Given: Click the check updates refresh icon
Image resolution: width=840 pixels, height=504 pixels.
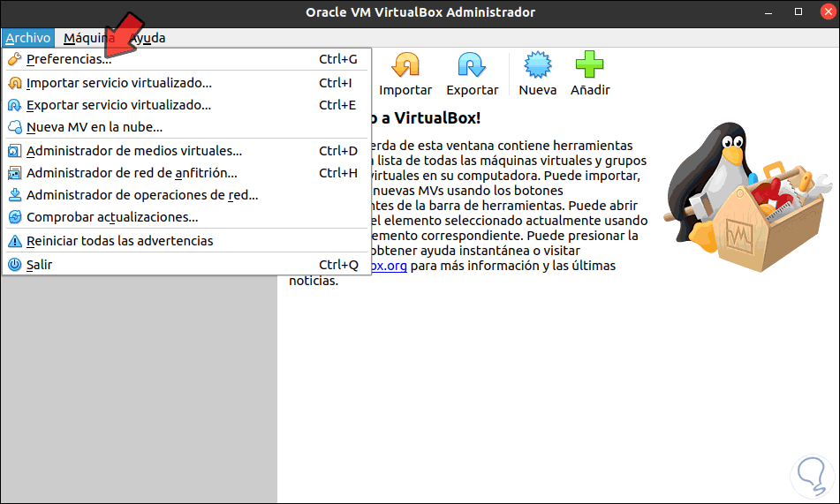Looking at the screenshot, I should tap(15, 217).
